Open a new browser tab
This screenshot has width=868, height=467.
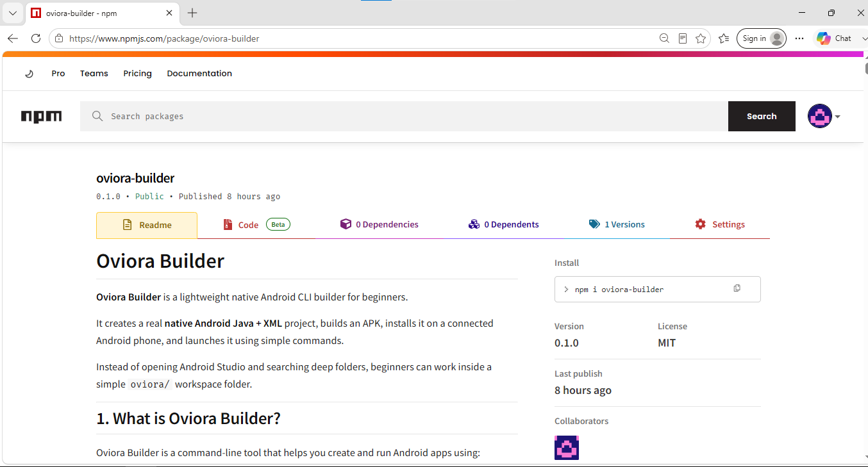point(192,13)
